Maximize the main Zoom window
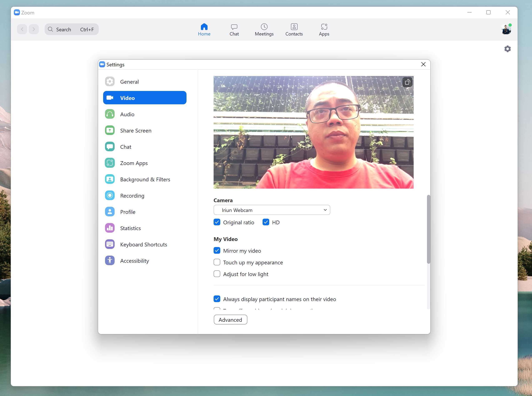The width and height of the screenshot is (532, 396). click(488, 12)
